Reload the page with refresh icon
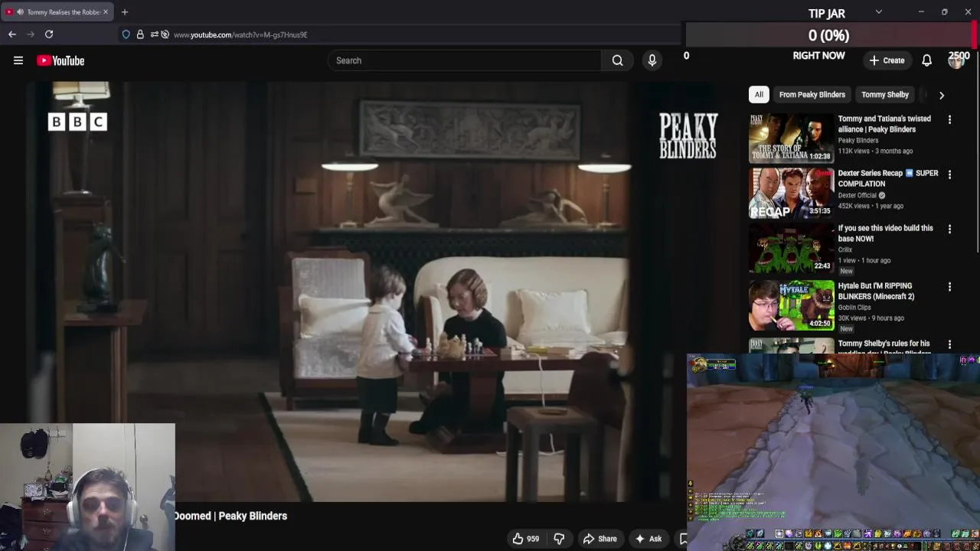The width and height of the screenshot is (980, 551). 49,34
